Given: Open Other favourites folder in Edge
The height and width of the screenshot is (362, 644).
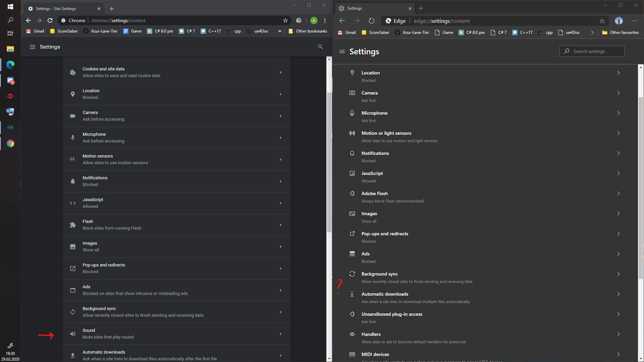Looking at the screenshot, I should [621, 33].
